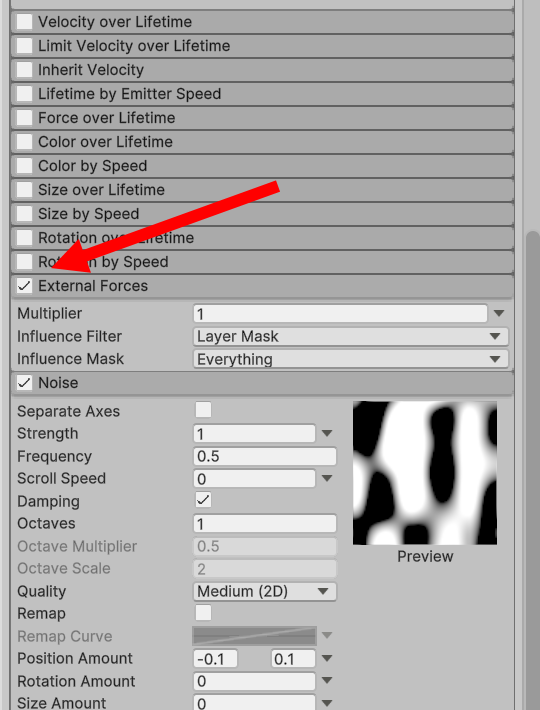The height and width of the screenshot is (710, 540).
Task: Expand the Color by Speed header
Action: pyautogui.click(x=263, y=166)
